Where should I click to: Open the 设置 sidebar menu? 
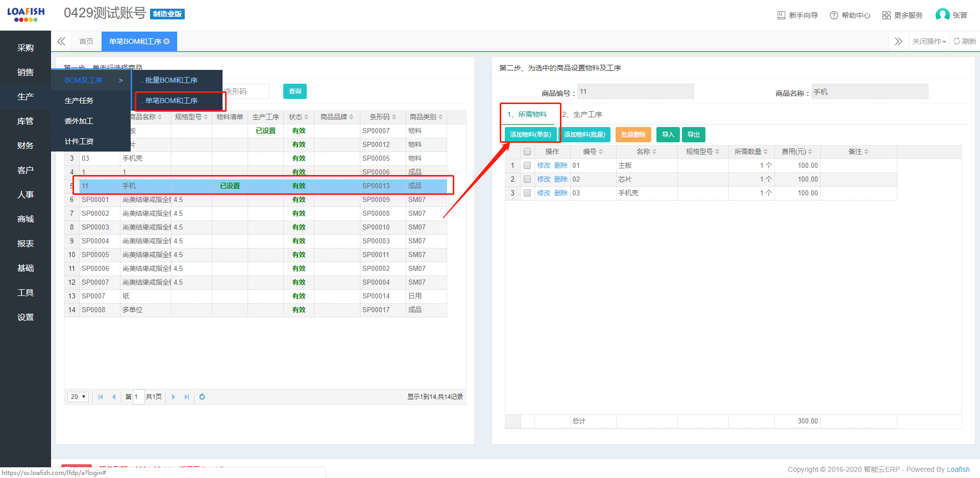(x=26, y=317)
